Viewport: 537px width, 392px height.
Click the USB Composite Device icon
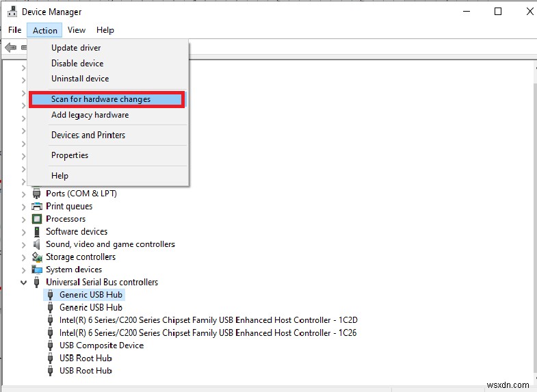point(51,345)
